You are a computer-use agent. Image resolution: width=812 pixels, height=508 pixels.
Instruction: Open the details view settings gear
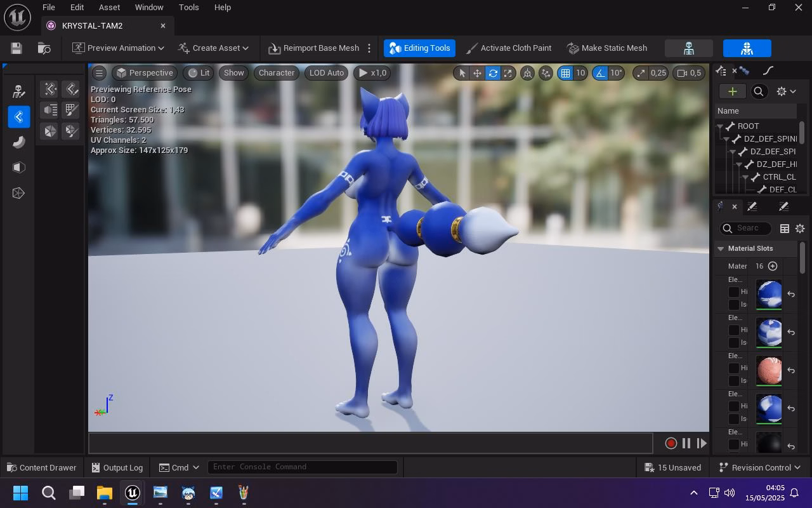pos(800,229)
